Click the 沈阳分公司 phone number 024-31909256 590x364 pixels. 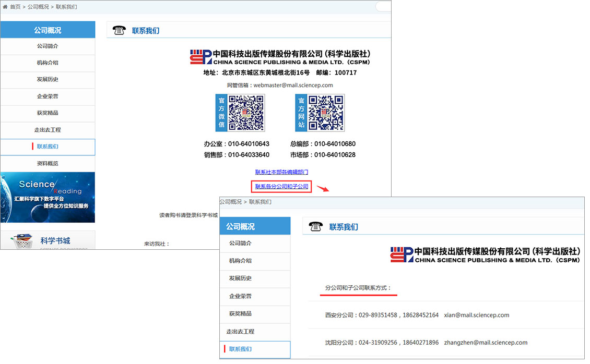[378, 343]
